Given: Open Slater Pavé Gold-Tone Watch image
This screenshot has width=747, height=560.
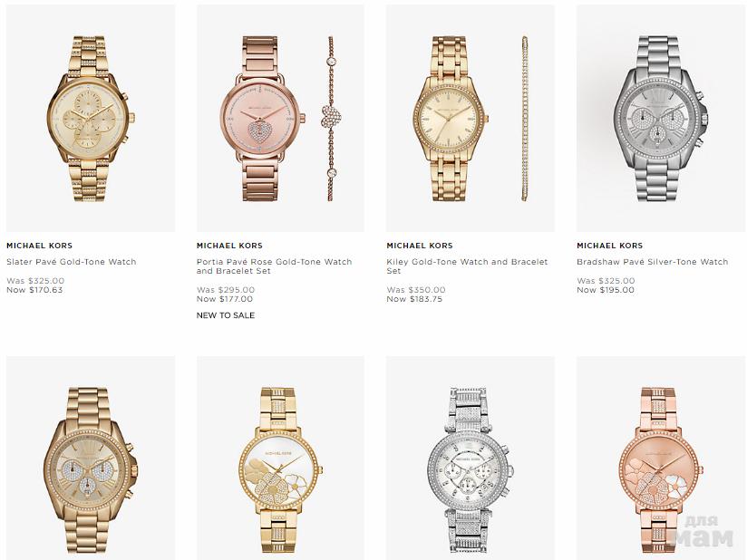Looking at the screenshot, I should tap(91, 118).
